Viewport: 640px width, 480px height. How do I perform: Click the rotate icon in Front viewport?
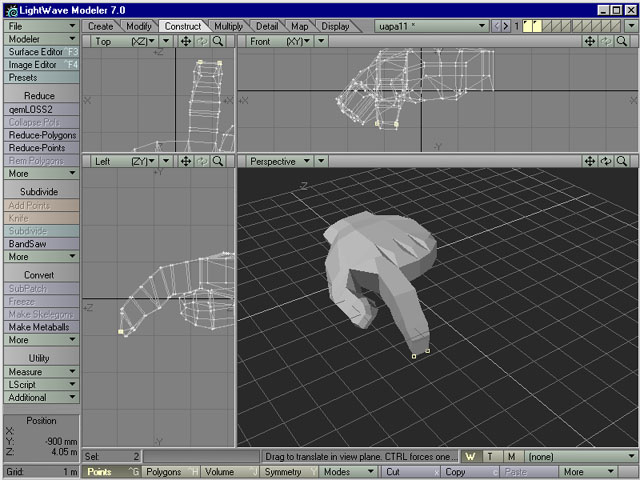[x=606, y=41]
